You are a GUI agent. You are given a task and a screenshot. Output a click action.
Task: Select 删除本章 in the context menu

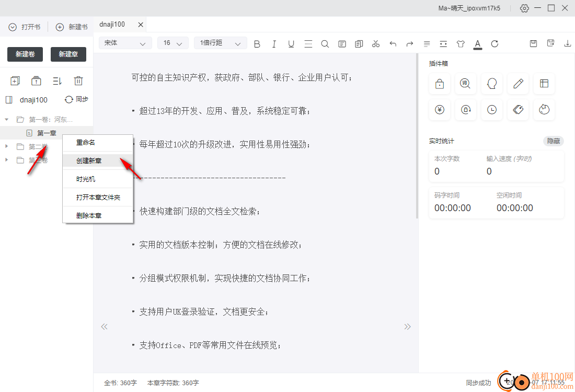tap(98, 216)
